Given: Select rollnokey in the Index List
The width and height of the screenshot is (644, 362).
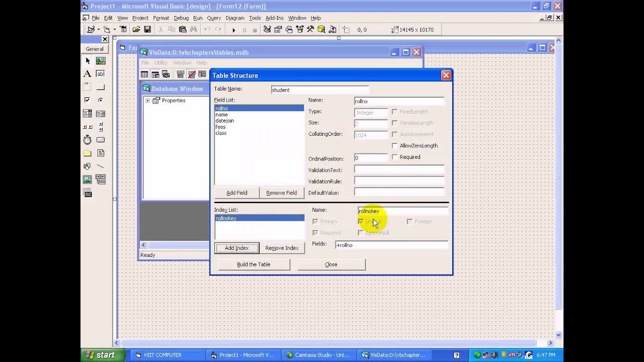Looking at the screenshot, I should click(259, 218).
